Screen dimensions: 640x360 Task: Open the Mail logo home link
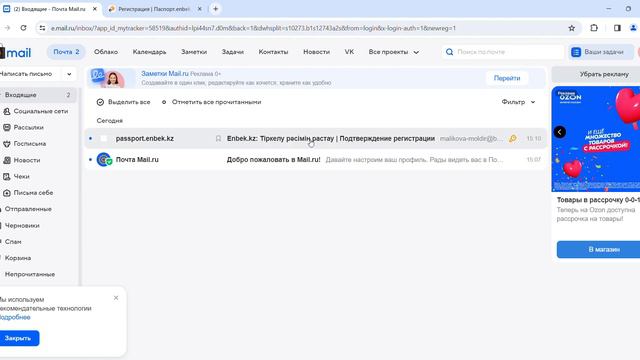pyautogui.click(x=16, y=52)
